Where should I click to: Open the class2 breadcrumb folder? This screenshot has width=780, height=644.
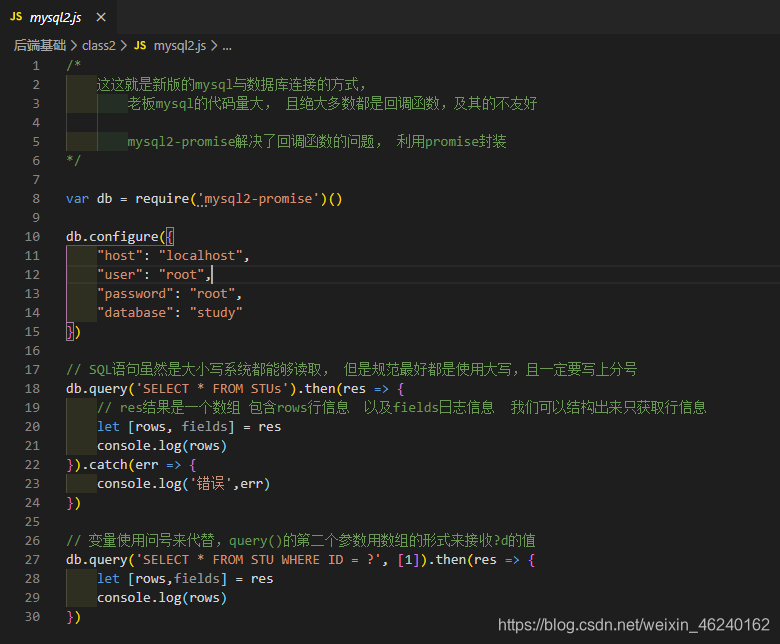(98, 46)
